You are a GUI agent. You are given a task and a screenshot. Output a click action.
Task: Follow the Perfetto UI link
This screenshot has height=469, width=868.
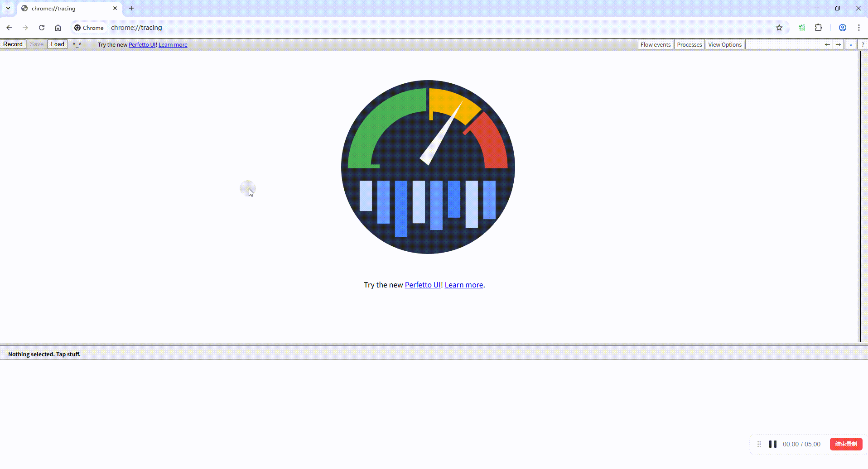(x=142, y=44)
